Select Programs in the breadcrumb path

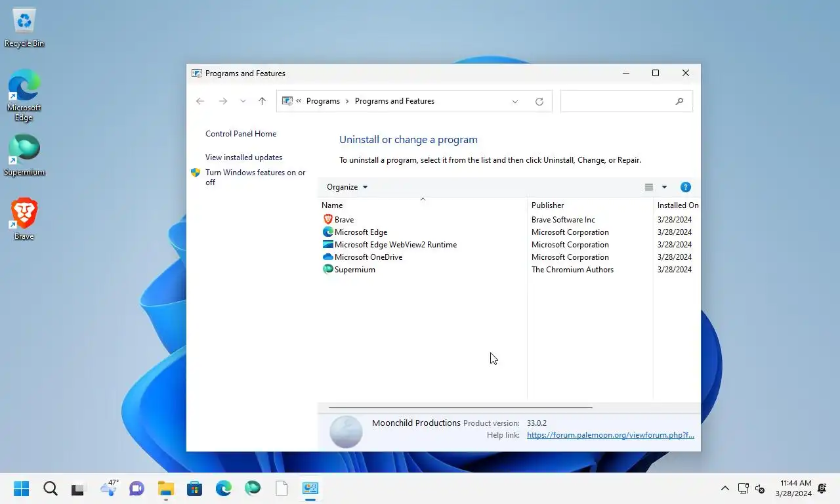click(x=323, y=101)
